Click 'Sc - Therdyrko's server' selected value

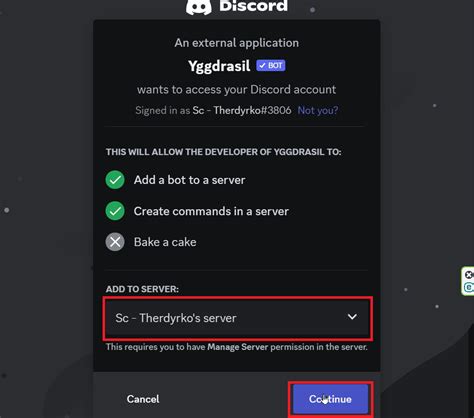(176, 318)
